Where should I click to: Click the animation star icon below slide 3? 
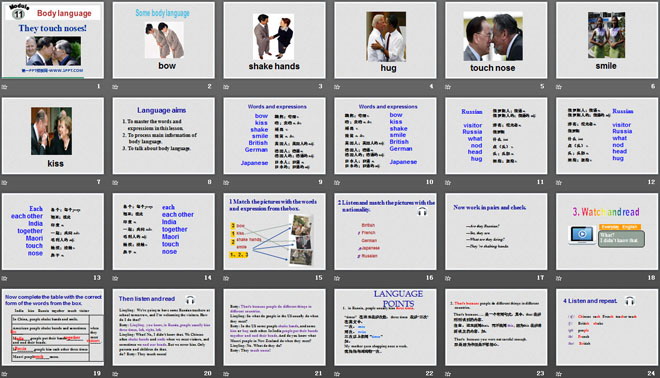(x=226, y=87)
